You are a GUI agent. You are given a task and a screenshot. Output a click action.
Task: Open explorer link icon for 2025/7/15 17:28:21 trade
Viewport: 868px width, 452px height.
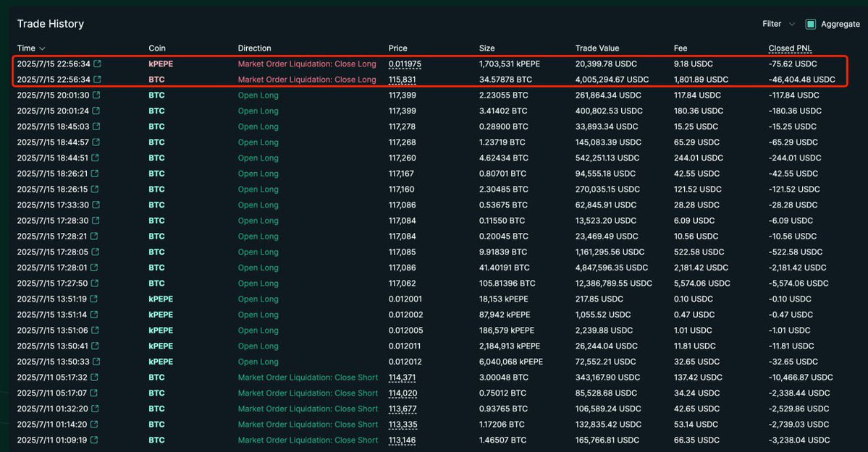(x=94, y=236)
